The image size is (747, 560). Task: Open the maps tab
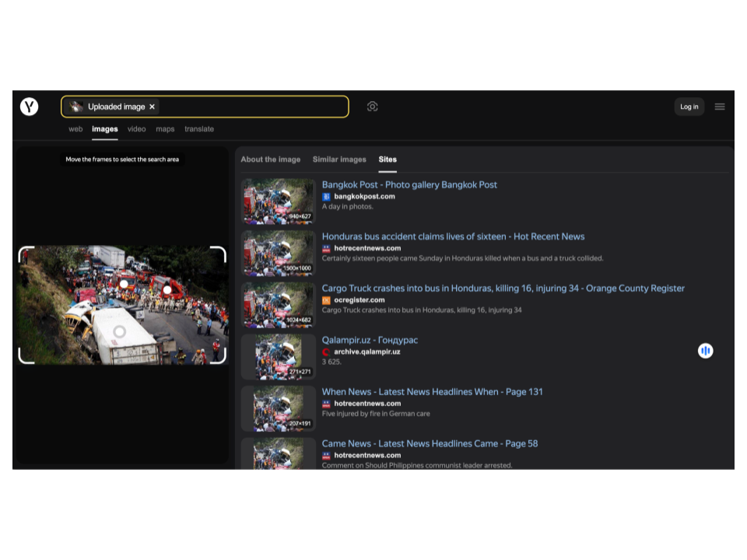(x=165, y=129)
